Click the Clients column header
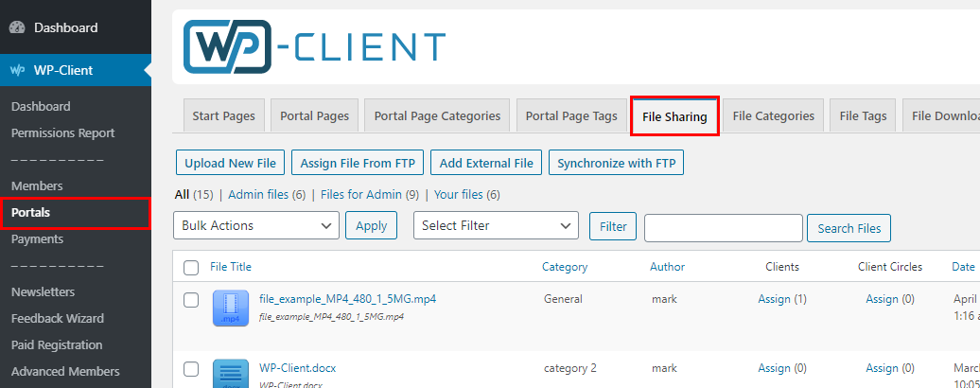This screenshot has width=980, height=388. coord(782,267)
